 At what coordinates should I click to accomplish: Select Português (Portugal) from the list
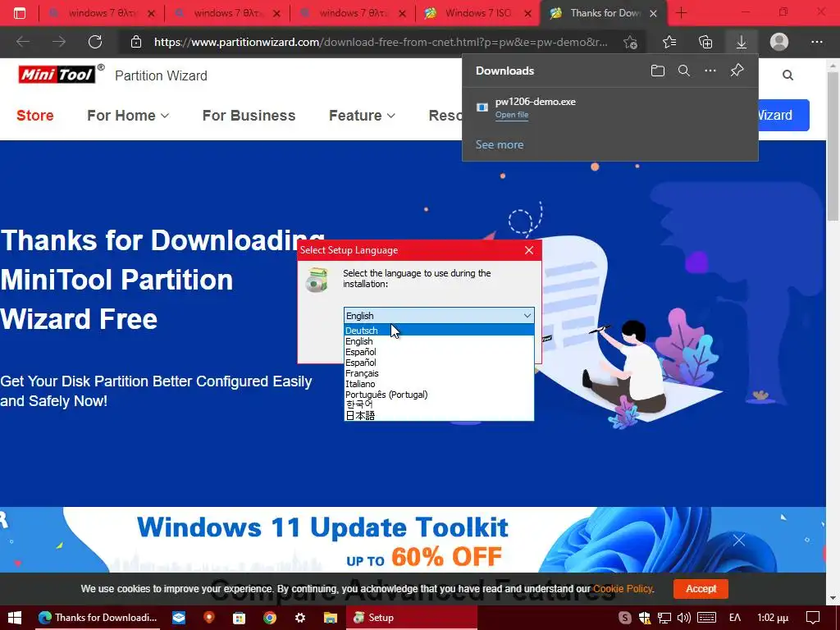[x=439, y=395]
